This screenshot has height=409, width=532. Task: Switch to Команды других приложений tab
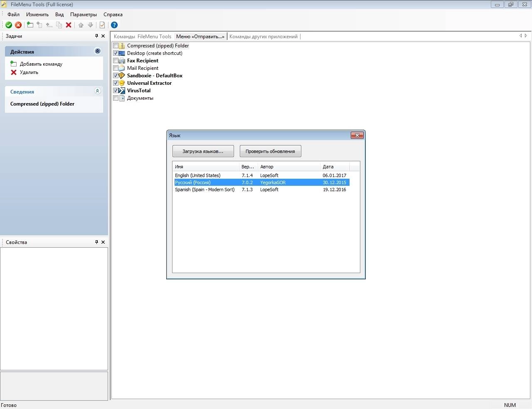[x=264, y=37]
